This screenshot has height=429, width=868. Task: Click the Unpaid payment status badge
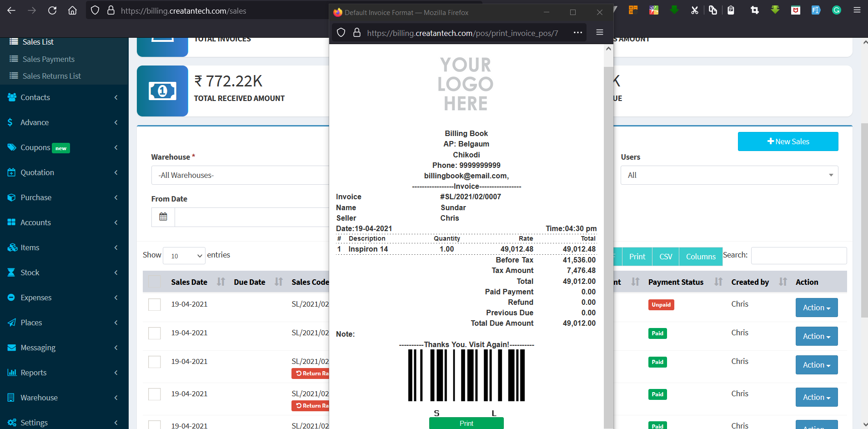(x=661, y=305)
